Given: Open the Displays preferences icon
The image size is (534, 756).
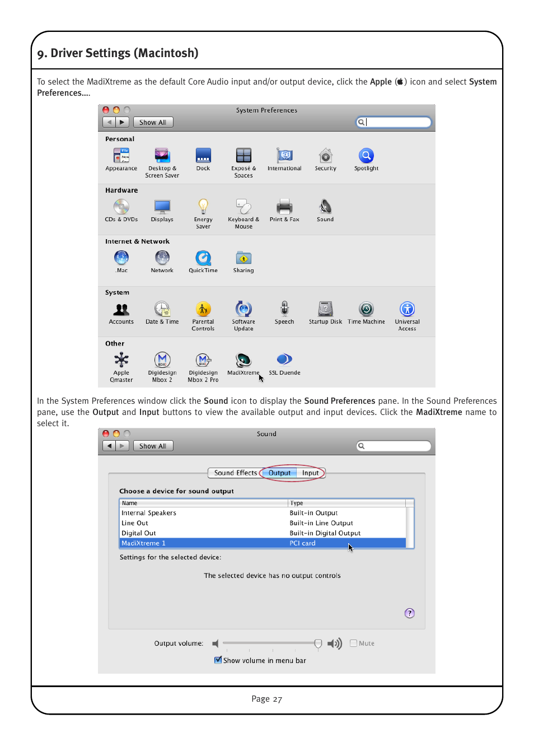Looking at the screenshot, I should tap(162, 207).
